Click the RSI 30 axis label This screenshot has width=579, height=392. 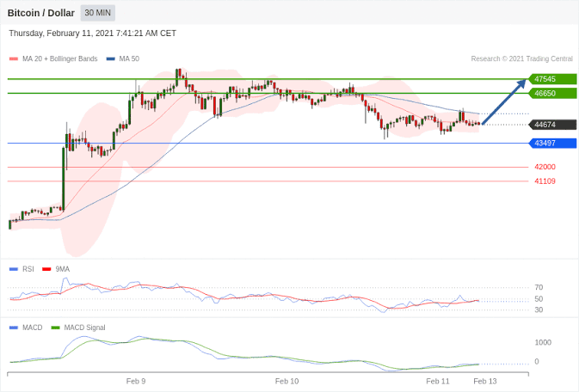point(539,309)
